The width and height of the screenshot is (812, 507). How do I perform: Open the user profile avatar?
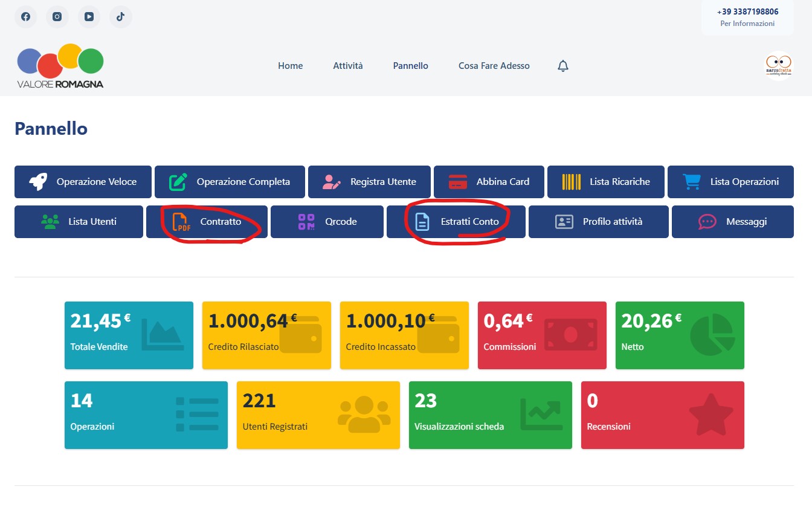[x=778, y=65]
